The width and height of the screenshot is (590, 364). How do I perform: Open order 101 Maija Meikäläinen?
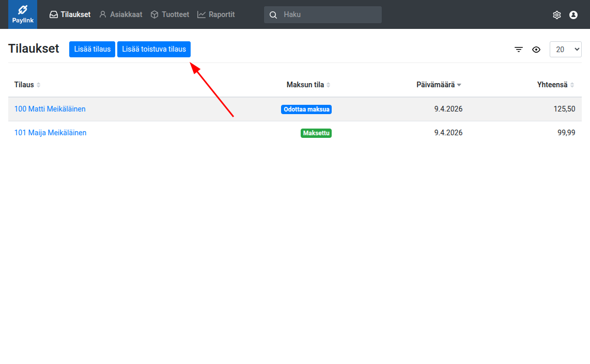pos(51,133)
